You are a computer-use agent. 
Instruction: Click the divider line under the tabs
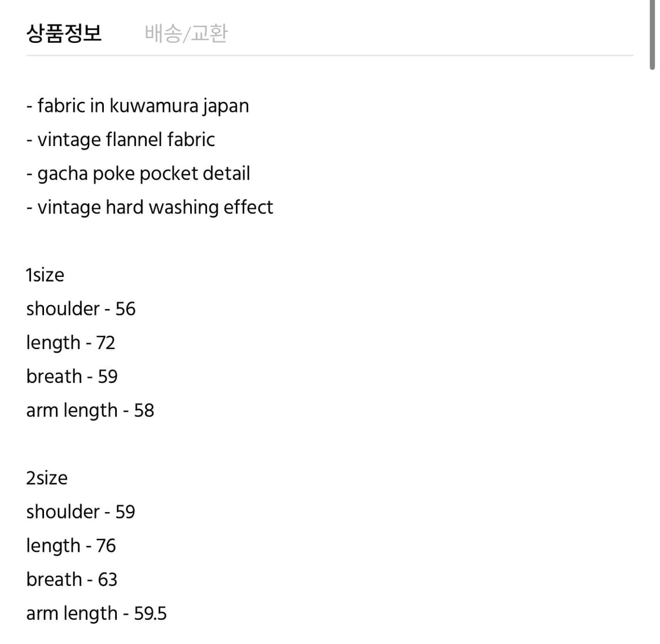coord(329,55)
